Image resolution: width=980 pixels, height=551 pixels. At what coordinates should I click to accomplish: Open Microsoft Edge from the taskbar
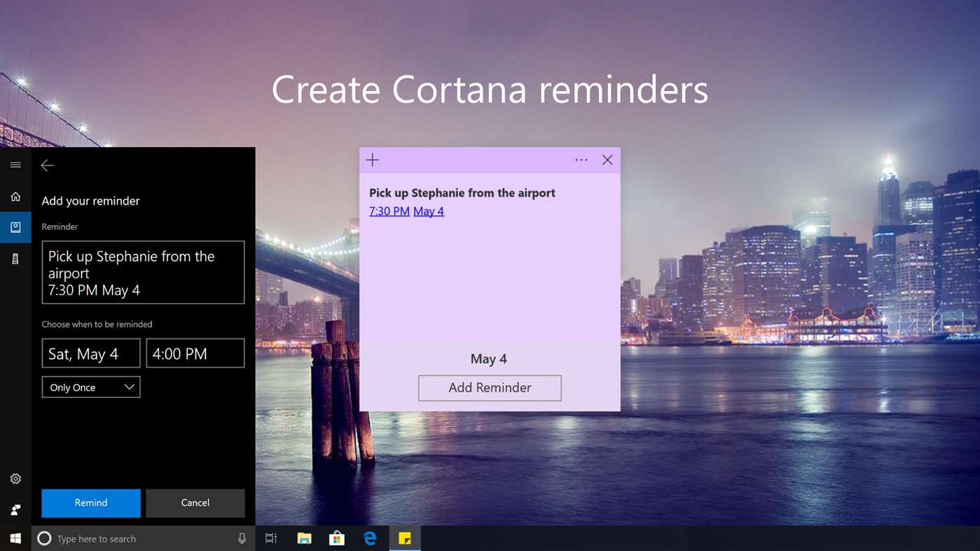tap(370, 538)
